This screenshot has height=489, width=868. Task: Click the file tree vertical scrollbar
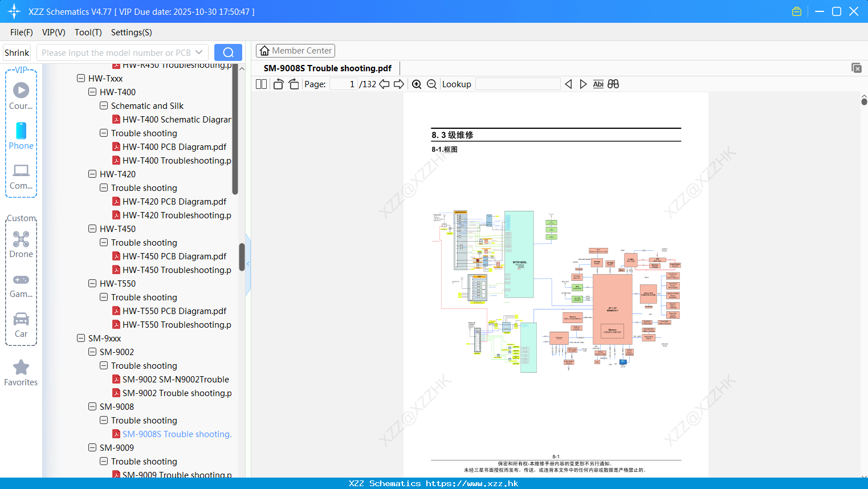point(242,258)
